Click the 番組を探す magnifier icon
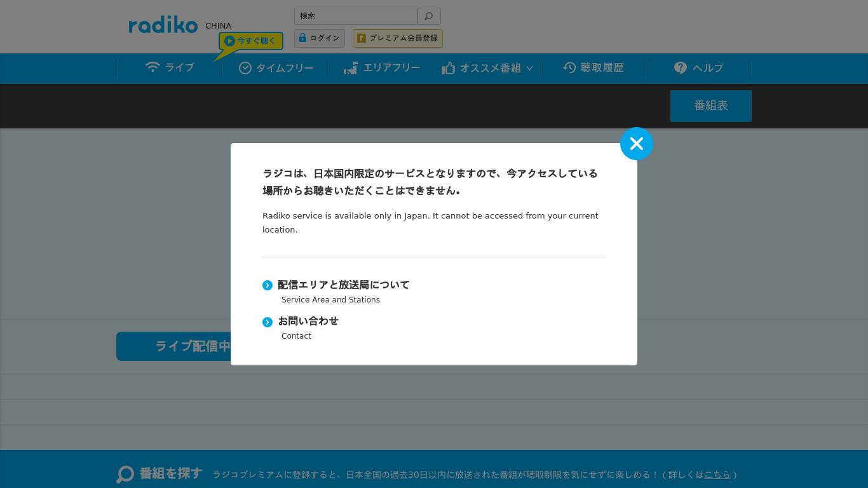Viewport: 868px width, 488px height. point(125,475)
